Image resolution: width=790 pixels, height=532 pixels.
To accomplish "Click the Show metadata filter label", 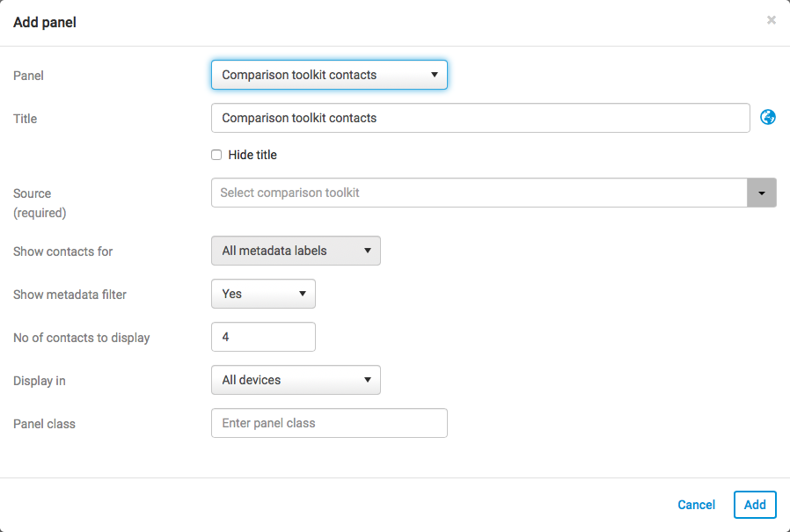I will [69, 295].
